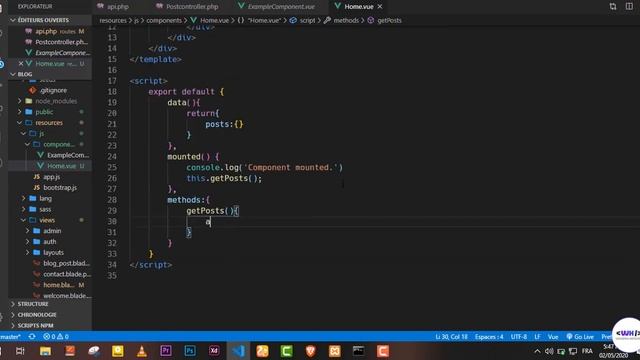Open the terminal window taskbar icon
This screenshot has height=360, width=640.
358,351
